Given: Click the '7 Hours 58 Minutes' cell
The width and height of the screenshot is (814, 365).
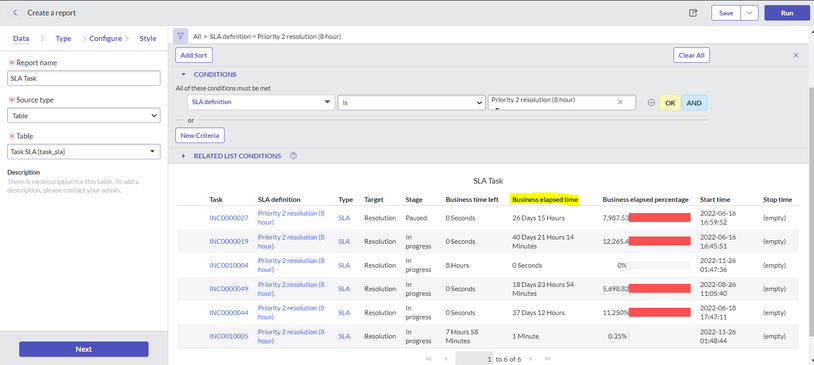Looking at the screenshot, I should click(463, 336).
